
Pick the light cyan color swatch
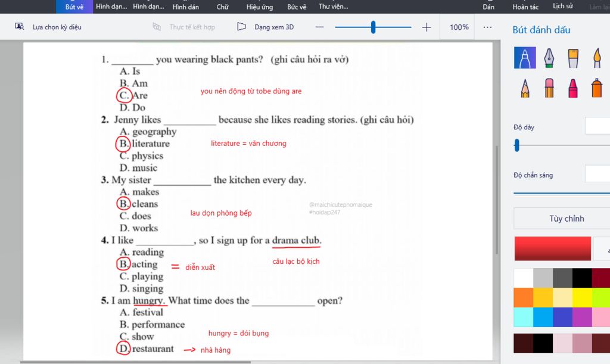click(524, 318)
